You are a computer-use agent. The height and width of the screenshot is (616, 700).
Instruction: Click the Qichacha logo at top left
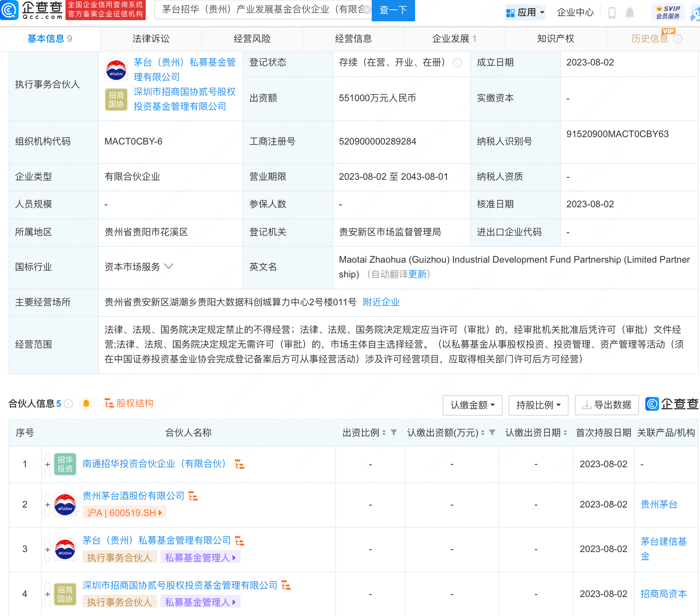32,10
